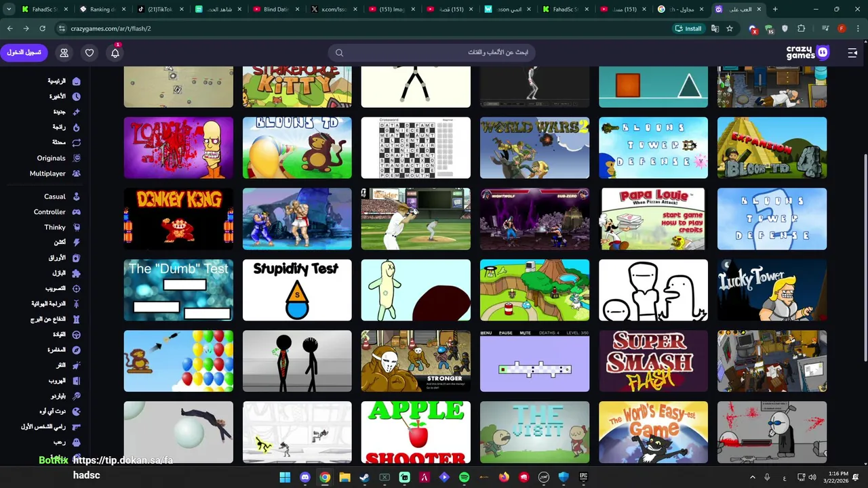The image size is (868, 488).
Task: Open Steam from the taskbar
Action: (x=364, y=477)
